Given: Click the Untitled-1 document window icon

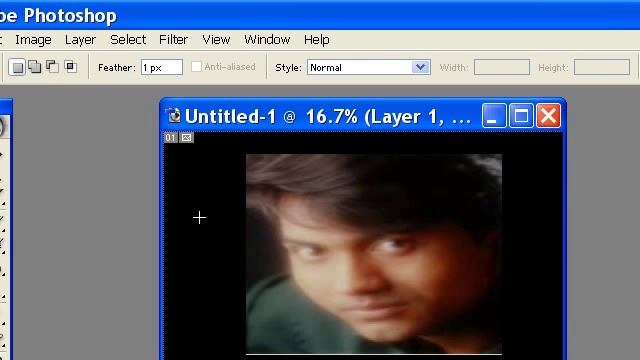Looking at the screenshot, I should (x=174, y=116).
